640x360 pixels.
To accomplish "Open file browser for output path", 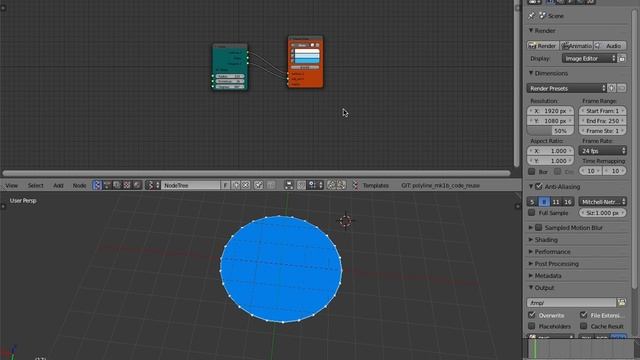I will tap(621, 302).
